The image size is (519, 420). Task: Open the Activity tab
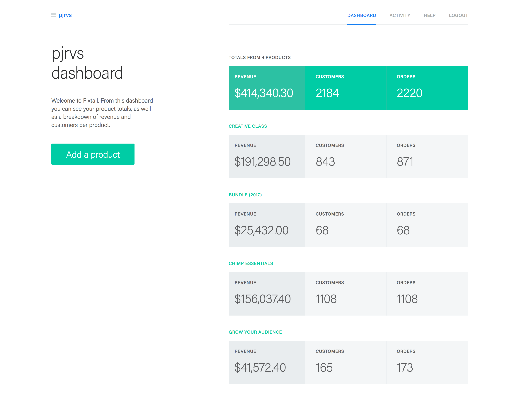[400, 16]
